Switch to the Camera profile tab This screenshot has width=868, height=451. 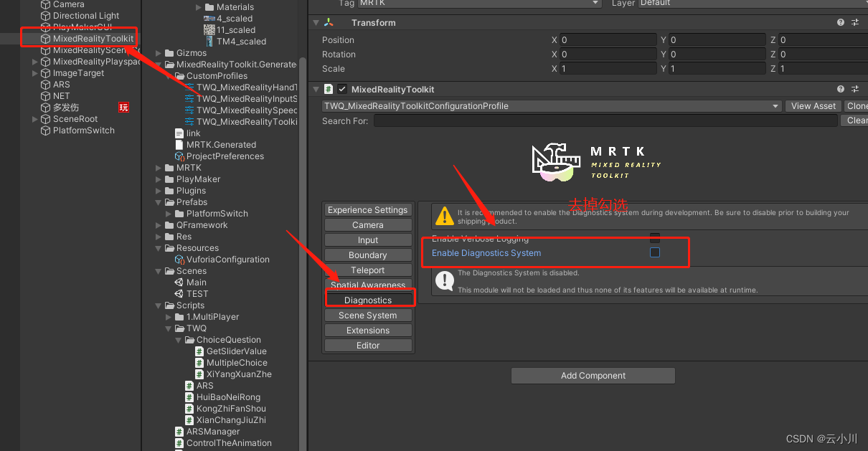[368, 225]
